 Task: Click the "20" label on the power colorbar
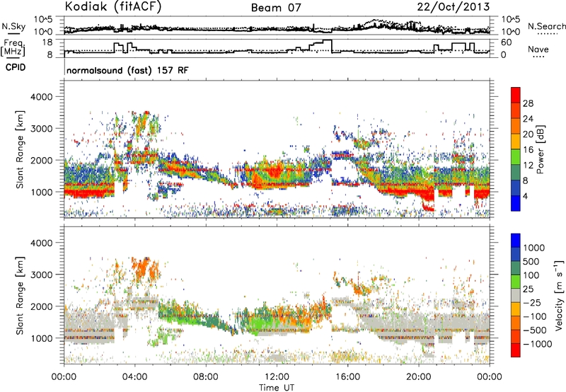pos(528,134)
